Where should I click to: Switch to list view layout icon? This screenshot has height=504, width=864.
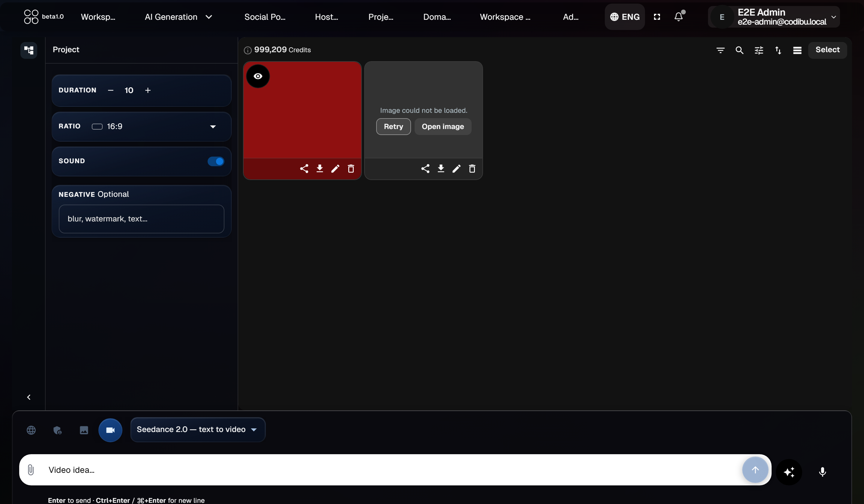797,50
